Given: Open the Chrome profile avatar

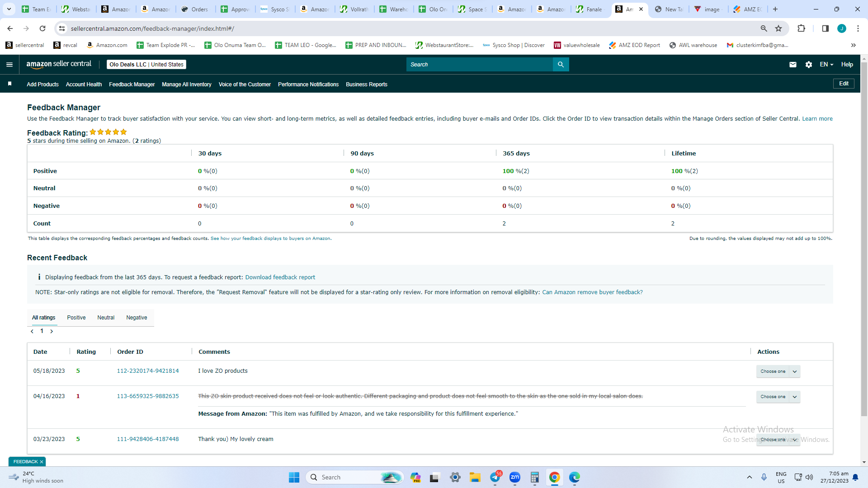Looking at the screenshot, I should click(x=841, y=28).
